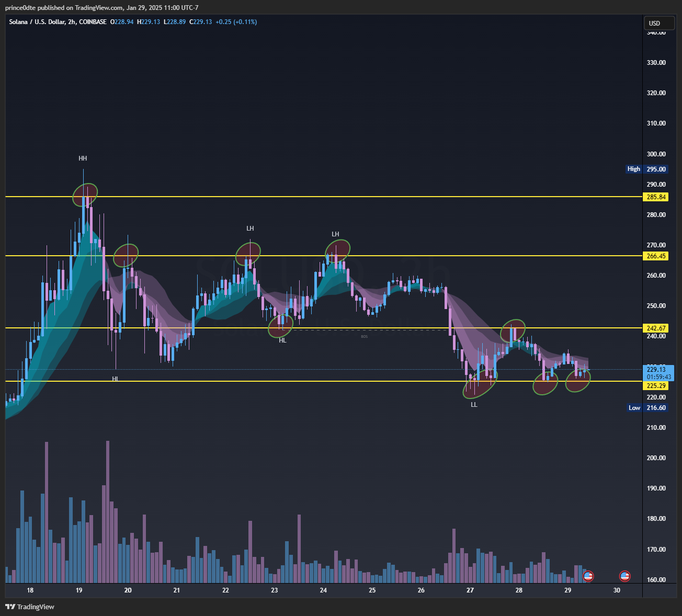This screenshot has height=616, width=682.
Task: Select the HH annotation label
Action: point(83,158)
